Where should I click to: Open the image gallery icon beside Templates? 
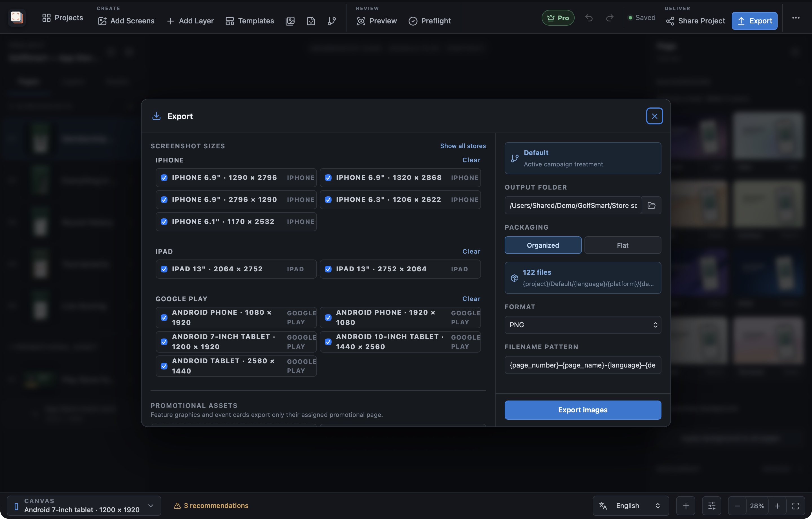(290, 21)
